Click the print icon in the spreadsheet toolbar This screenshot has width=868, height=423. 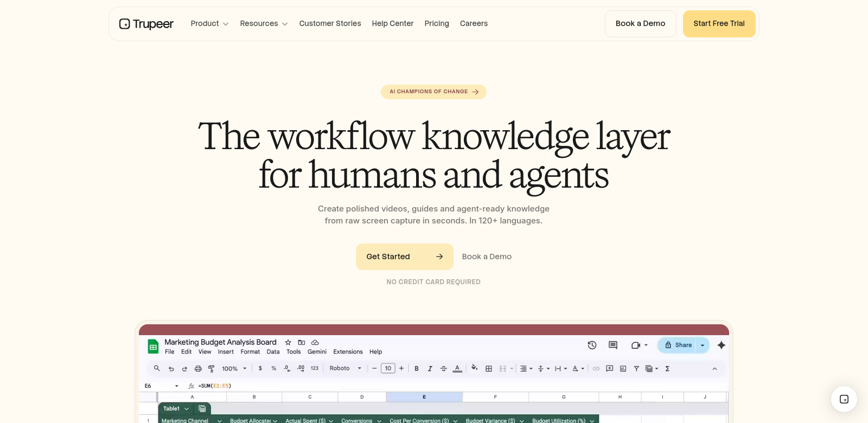tap(198, 369)
